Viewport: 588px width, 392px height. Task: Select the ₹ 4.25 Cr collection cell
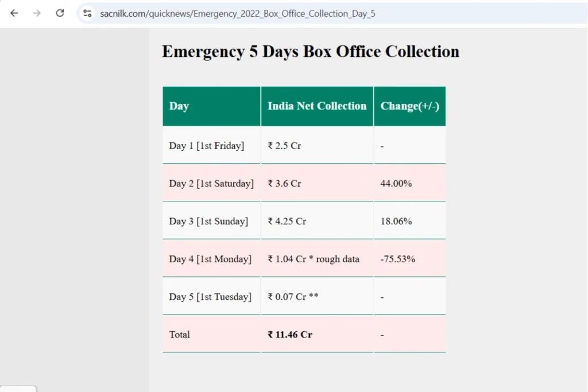coord(317,221)
